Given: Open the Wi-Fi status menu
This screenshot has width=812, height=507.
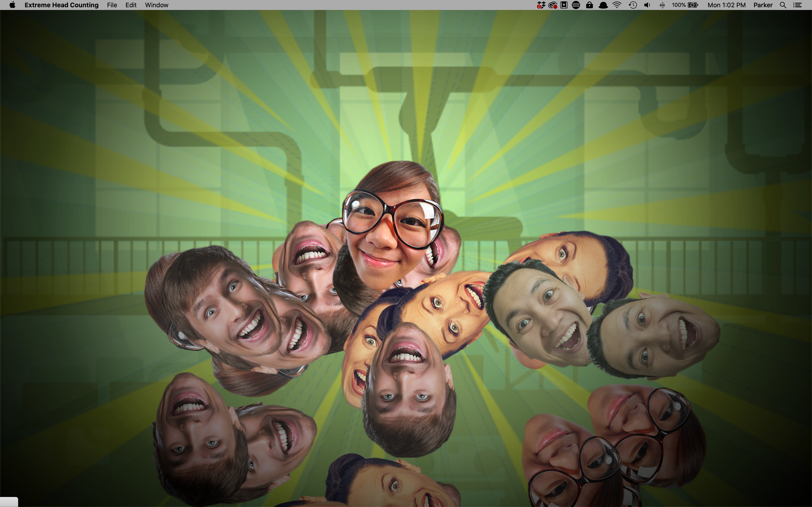Looking at the screenshot, I should pyautogui.click(x=617, y=5).
